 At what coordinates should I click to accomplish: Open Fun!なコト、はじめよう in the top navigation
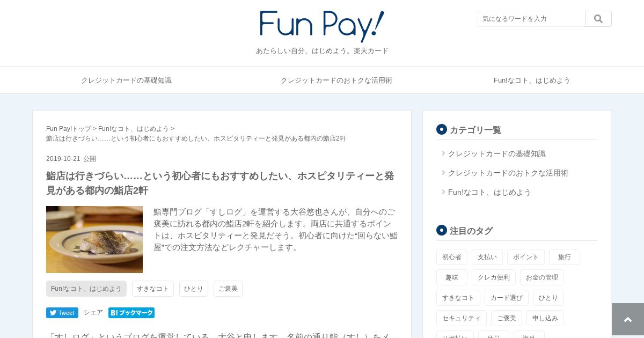532,80
